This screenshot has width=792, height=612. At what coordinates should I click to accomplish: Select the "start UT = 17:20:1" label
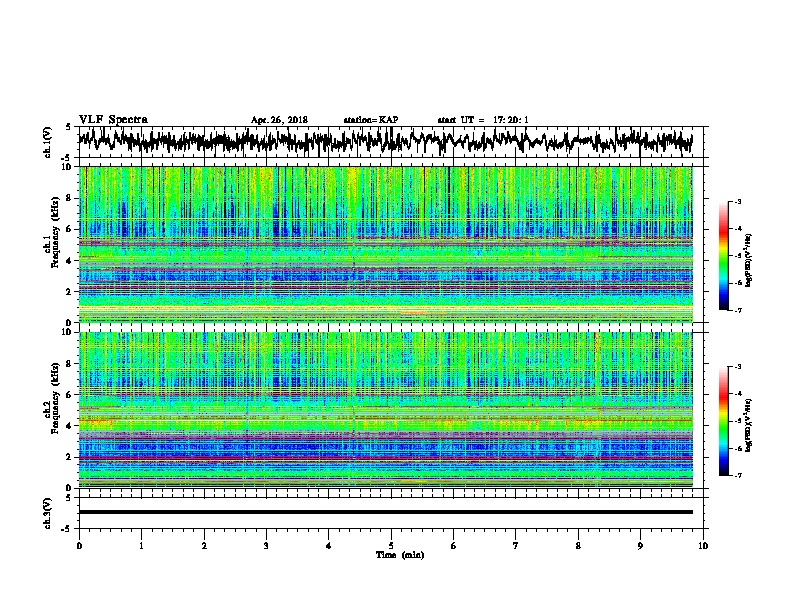pos(483,120)
